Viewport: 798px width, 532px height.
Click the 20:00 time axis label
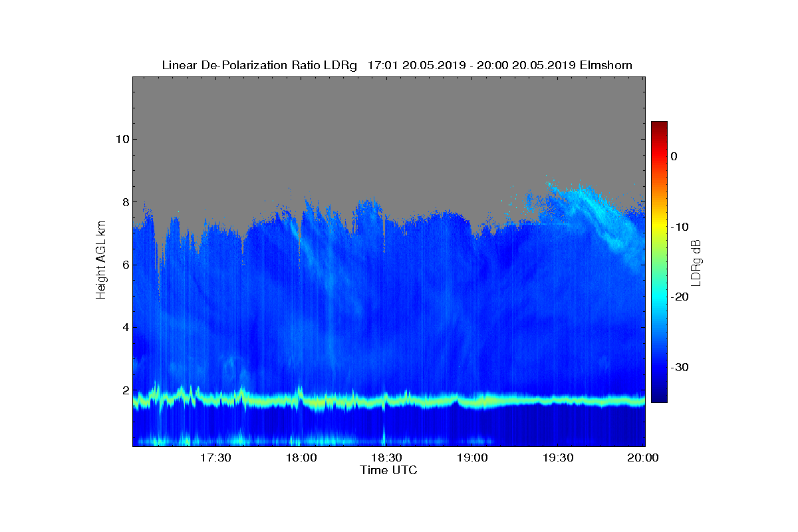tap(644, 458)
